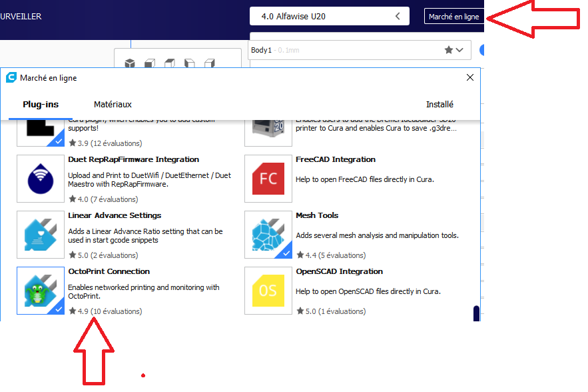Close the Marché en ligne dialog

tap(470, 77)
